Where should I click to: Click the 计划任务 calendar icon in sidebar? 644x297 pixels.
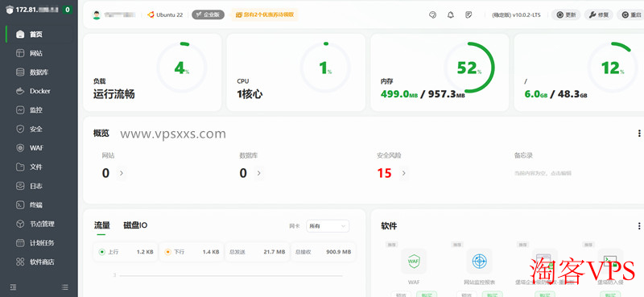point(20,243)
